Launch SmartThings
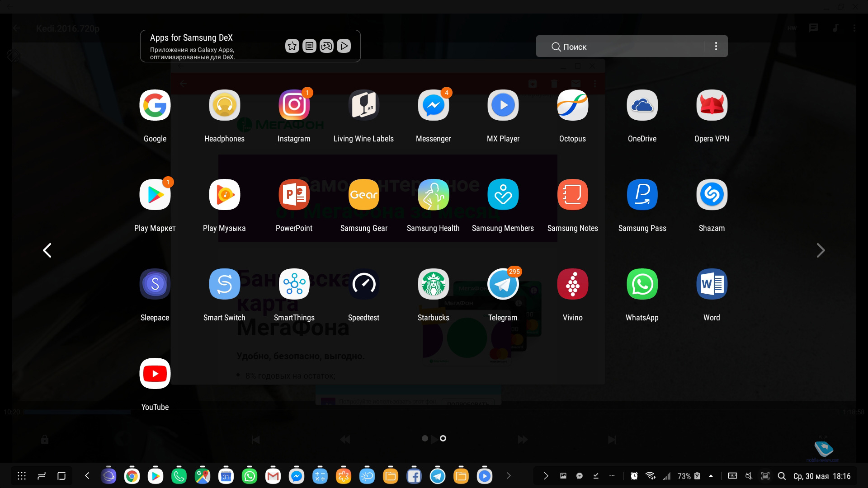868x488 pixels. (x=294, y=284)
